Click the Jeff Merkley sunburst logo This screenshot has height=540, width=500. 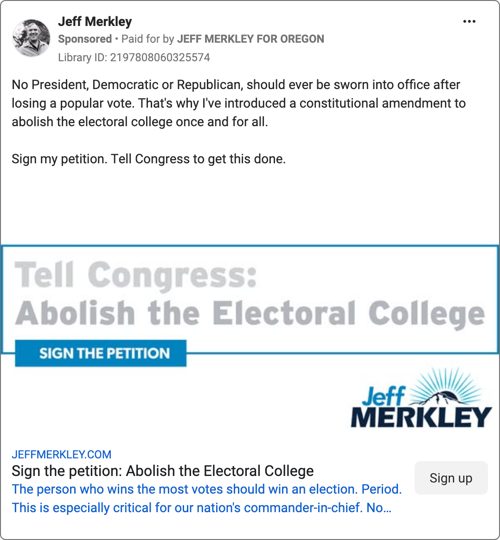click(421, 398)
